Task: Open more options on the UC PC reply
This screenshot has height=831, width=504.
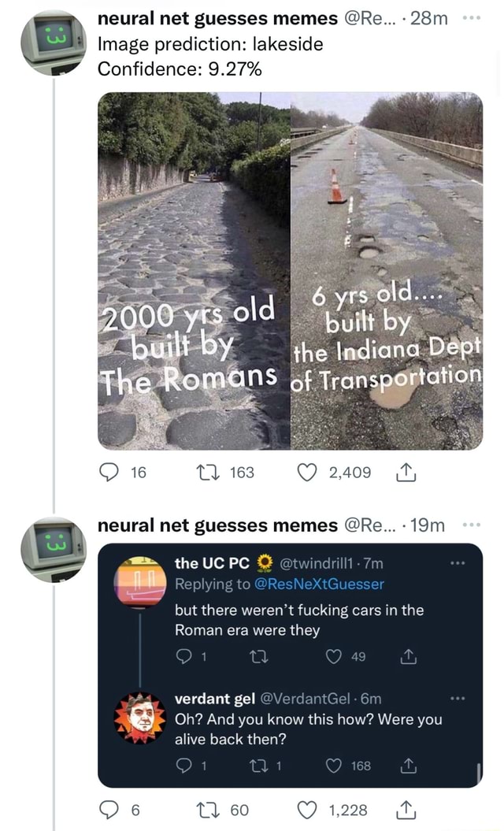Action: [x=458, y=563]
